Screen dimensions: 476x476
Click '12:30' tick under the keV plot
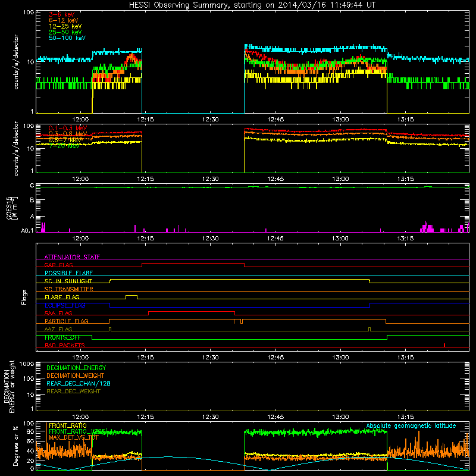(211, 120)
